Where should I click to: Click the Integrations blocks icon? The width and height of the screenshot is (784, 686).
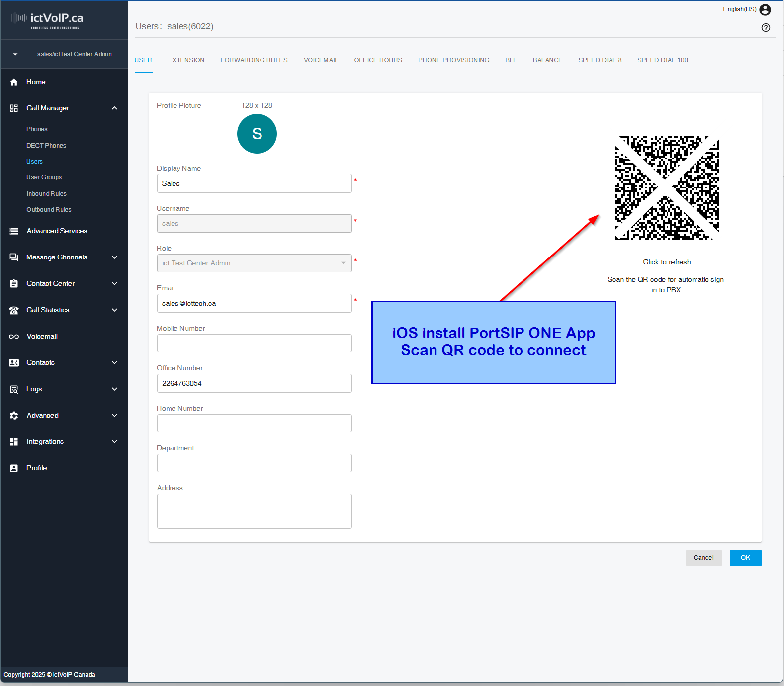[14, 442]
